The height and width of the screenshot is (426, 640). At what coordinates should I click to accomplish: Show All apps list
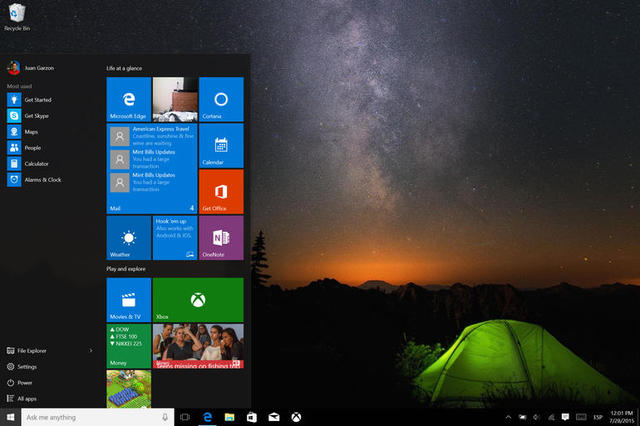(22, 399)
